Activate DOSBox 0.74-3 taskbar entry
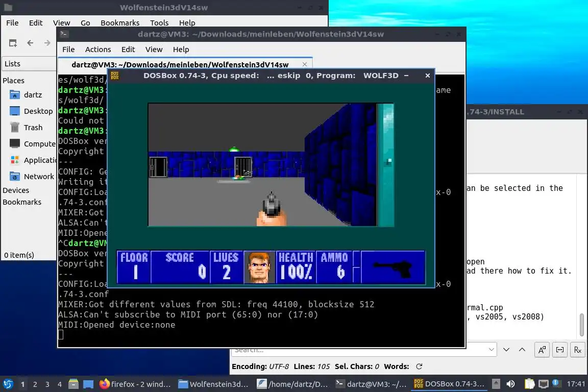588x392 pixels. click(x=450, y=384)
